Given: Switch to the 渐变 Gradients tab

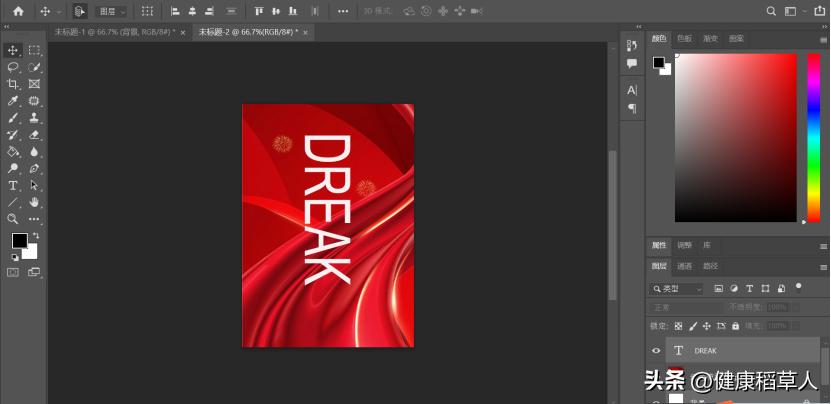Looking at the screenshot, I should click(710, 39).
